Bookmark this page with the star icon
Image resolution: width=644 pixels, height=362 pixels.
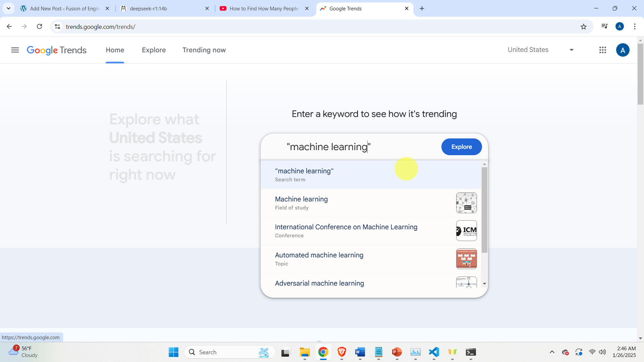[x=584, y=27]
